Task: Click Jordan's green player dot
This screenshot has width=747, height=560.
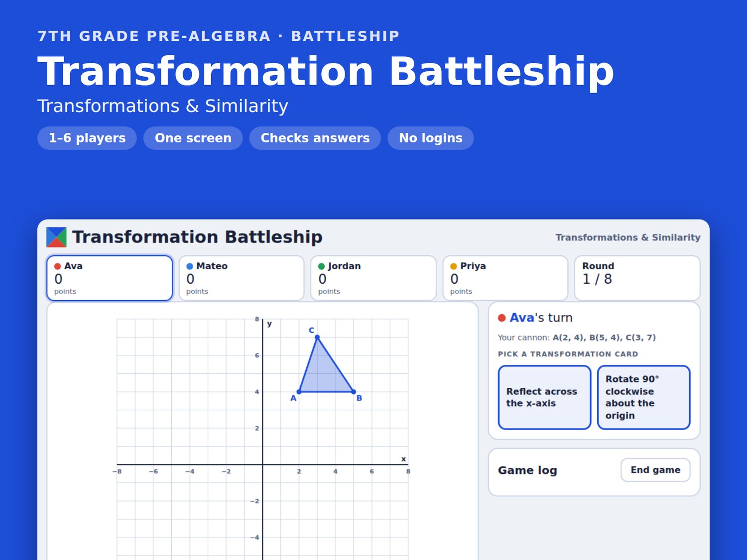Action: pyautogui.click(x=322, y=266)
